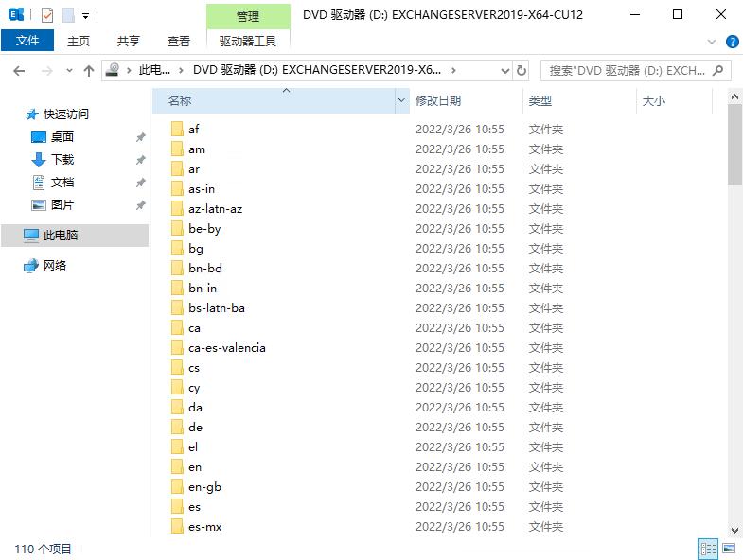743x560 pixels.
Task: Open the 文件 menu tab
Action: pos(27,41)
